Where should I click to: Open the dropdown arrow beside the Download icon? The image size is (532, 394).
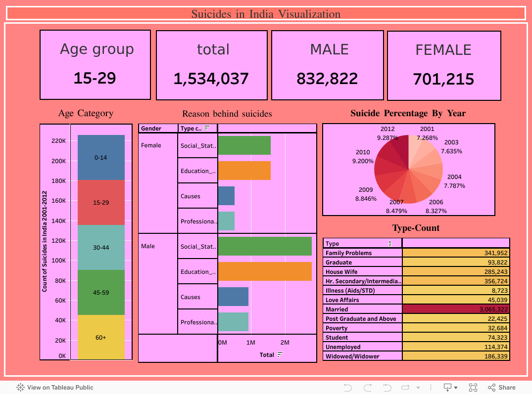456,388
